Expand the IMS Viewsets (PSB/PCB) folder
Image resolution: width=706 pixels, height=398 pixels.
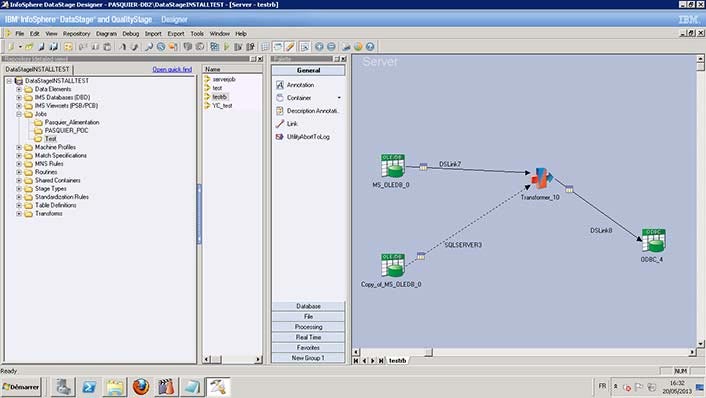pyautogui.click(x=19, y=106)
